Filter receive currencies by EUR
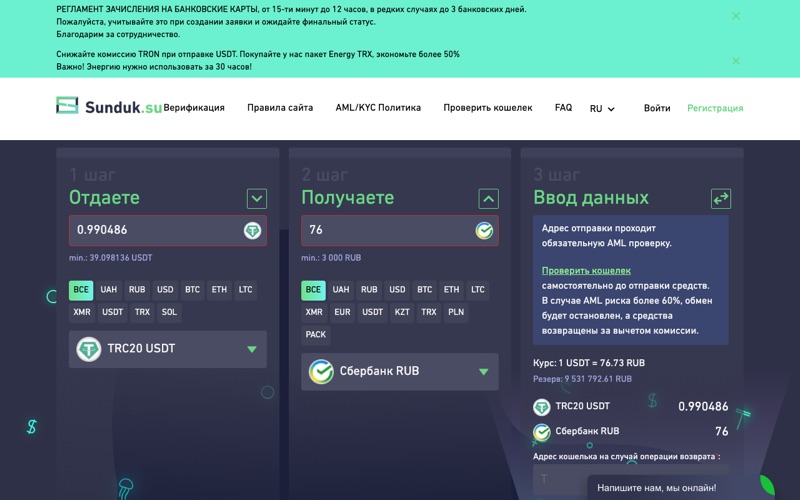Viewport: 800px width, 500px height. (342, 312)
